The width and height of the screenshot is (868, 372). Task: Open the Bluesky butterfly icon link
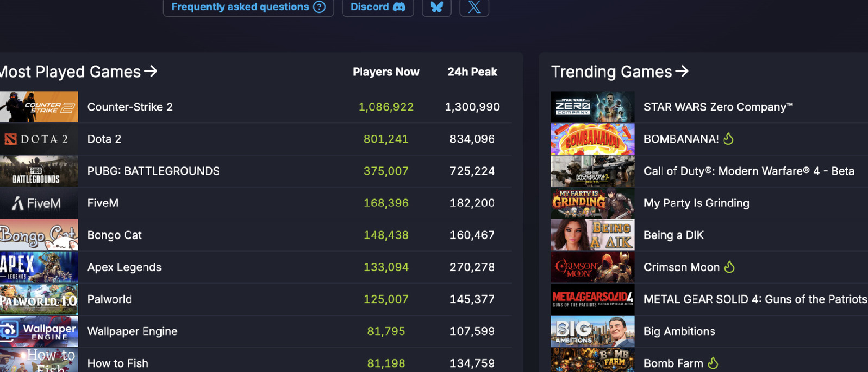(x=437, y=7)
